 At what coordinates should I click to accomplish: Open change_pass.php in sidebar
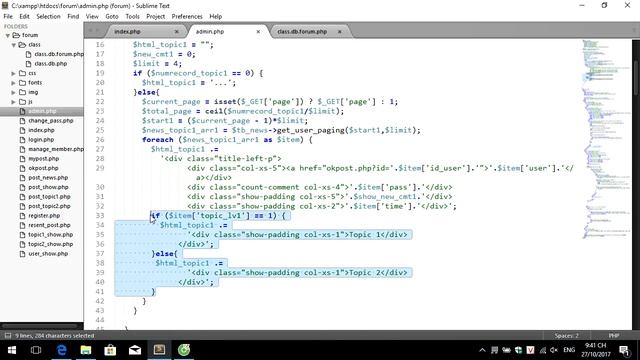pyautogui.click(x=51, y=121)
